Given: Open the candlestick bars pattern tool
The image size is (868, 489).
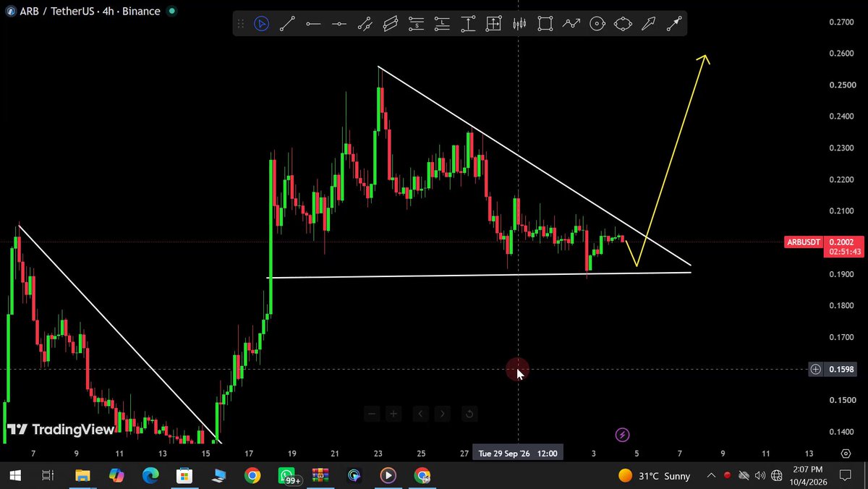Looking at the screenshot, I should coord(519,24).
